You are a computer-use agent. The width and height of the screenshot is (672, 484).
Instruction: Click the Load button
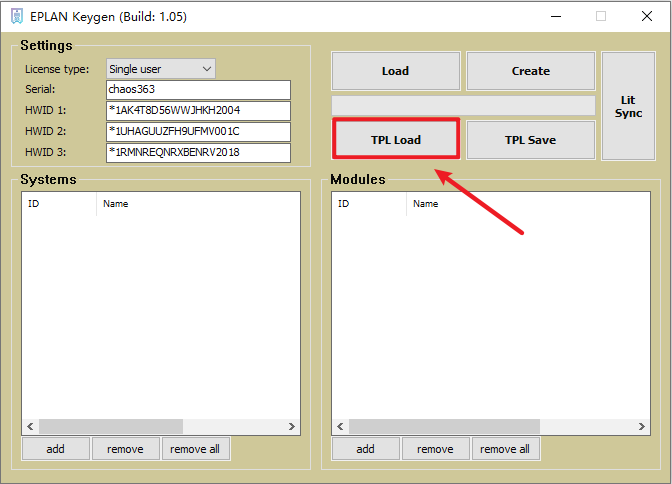pyautogui.click(x=396, y=71)
